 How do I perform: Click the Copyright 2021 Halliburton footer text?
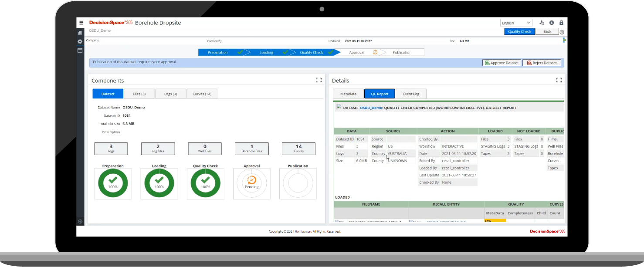pyautogui.click(x=305, y=231)
